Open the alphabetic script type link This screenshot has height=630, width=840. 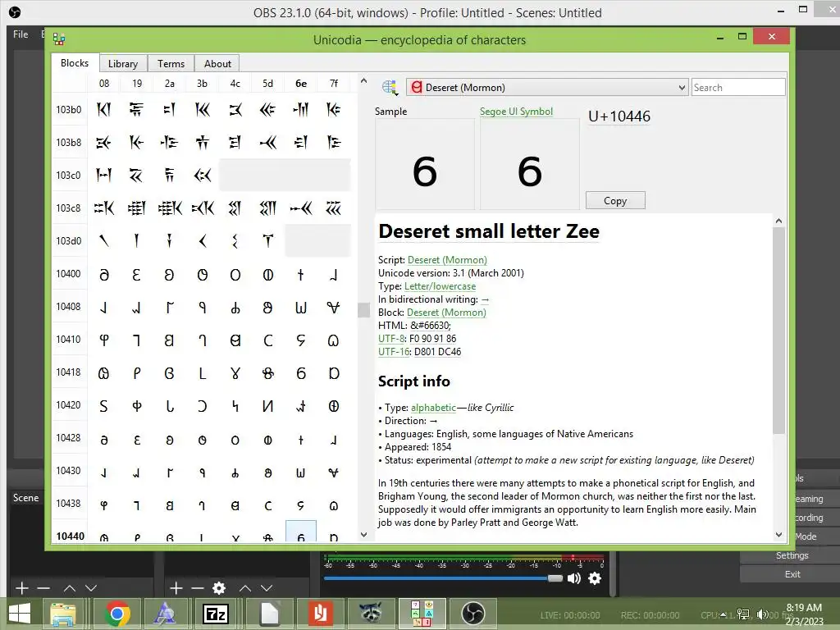433,408
